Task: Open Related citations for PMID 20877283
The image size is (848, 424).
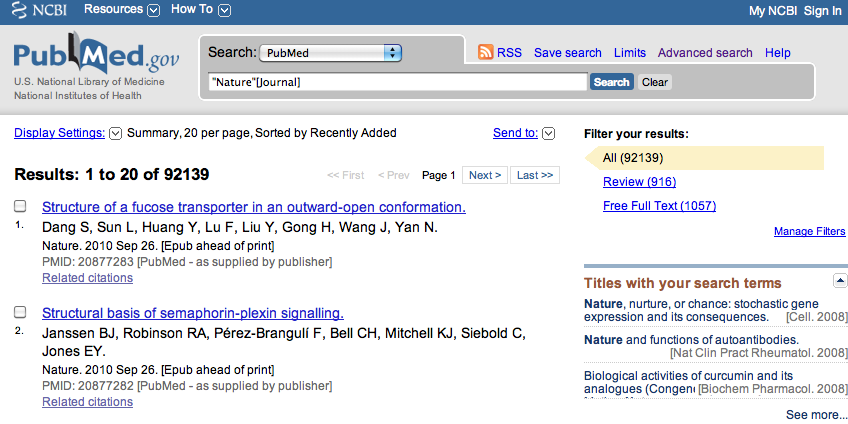Action: [x=88, y=278]
